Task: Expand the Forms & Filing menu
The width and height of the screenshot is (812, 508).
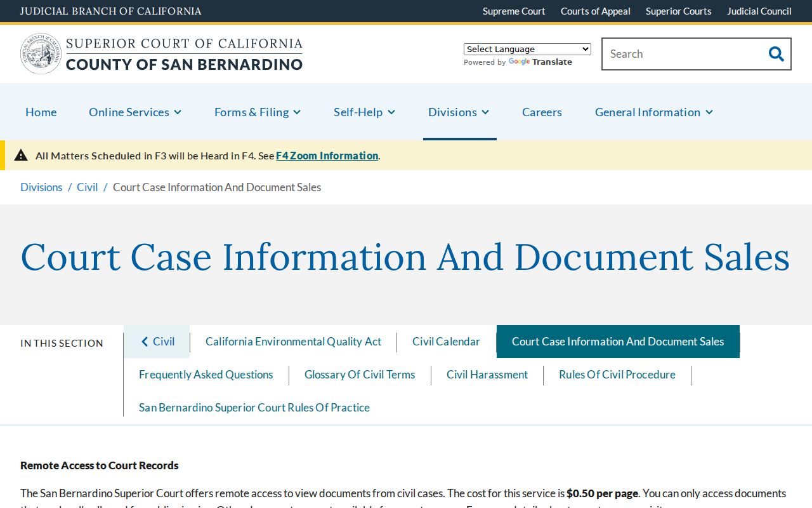Action: (x=258, y=112)
